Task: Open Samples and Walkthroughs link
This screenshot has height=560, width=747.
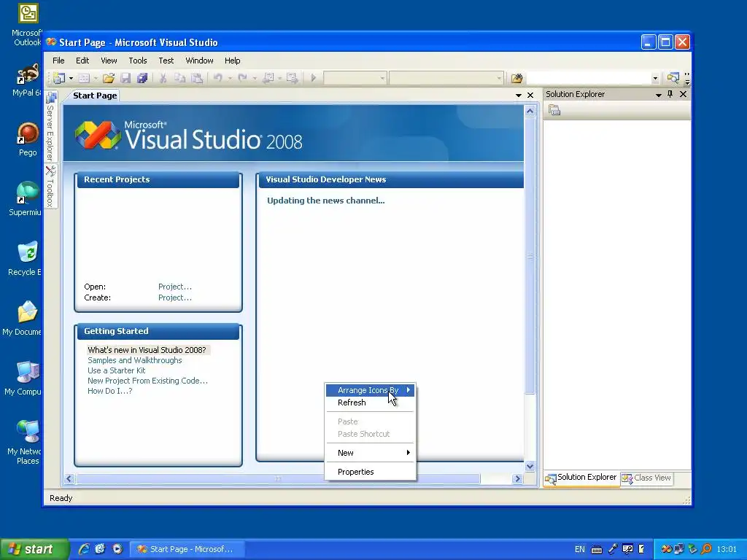Action: pos(135,360)
